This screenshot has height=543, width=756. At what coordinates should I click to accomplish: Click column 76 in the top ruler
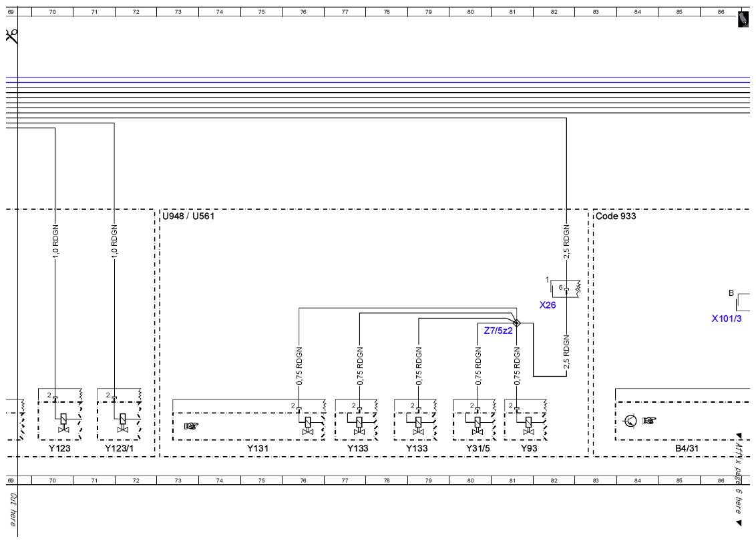tap(303, 12)
